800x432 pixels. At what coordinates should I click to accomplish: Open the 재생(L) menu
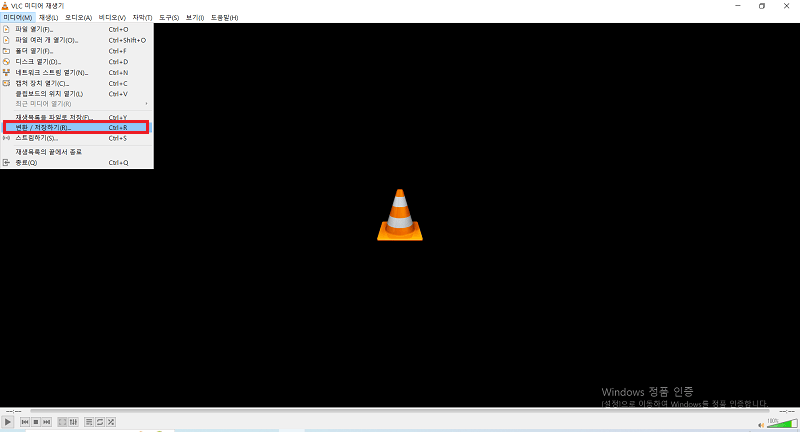pyautogui.click(x=48, y=17)
